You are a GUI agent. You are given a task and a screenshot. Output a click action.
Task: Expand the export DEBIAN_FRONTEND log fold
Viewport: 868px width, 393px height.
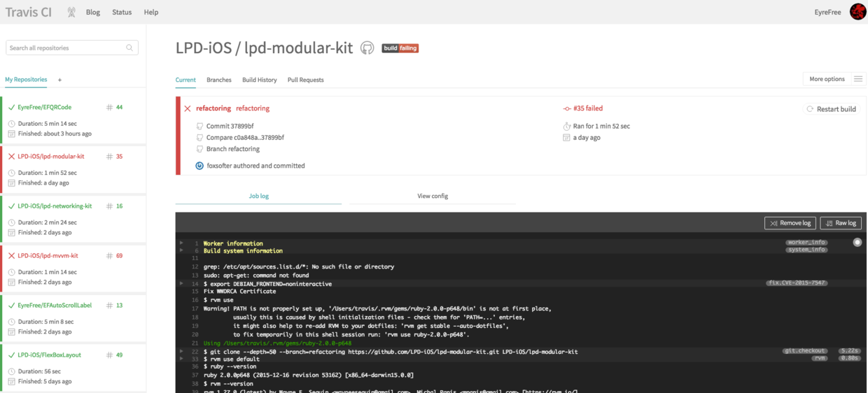click(x=181, y=284)
